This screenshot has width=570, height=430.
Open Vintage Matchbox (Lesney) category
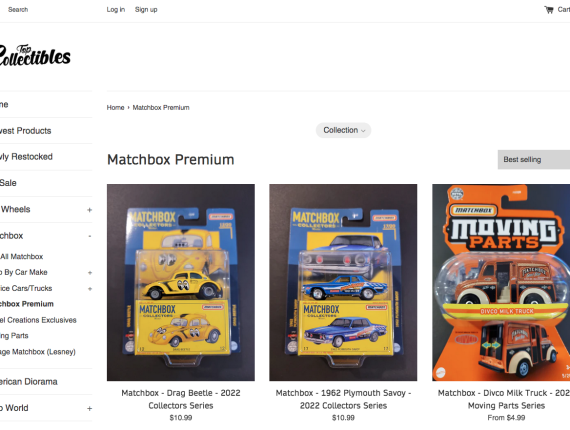(x=37, y=352)
